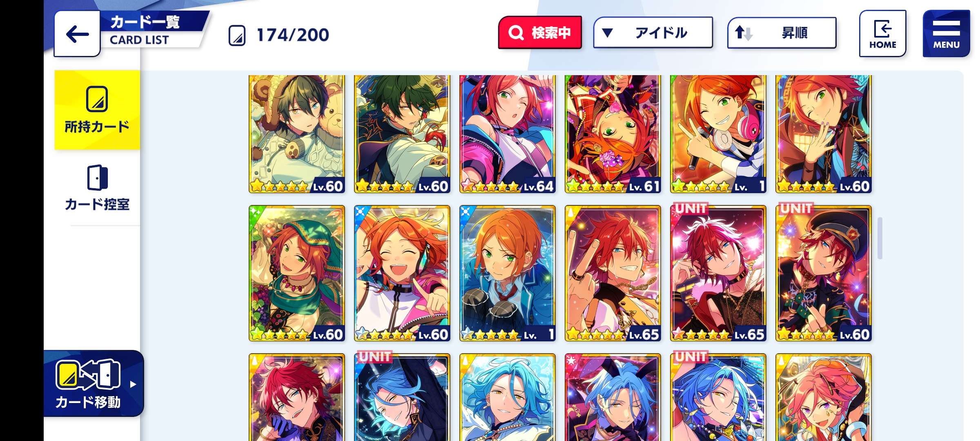Open the Lv.64 pink jacket card
Image resolution: width=980 pixels, height=441 pixels.
pyautogui.click(x=508, y=134)
